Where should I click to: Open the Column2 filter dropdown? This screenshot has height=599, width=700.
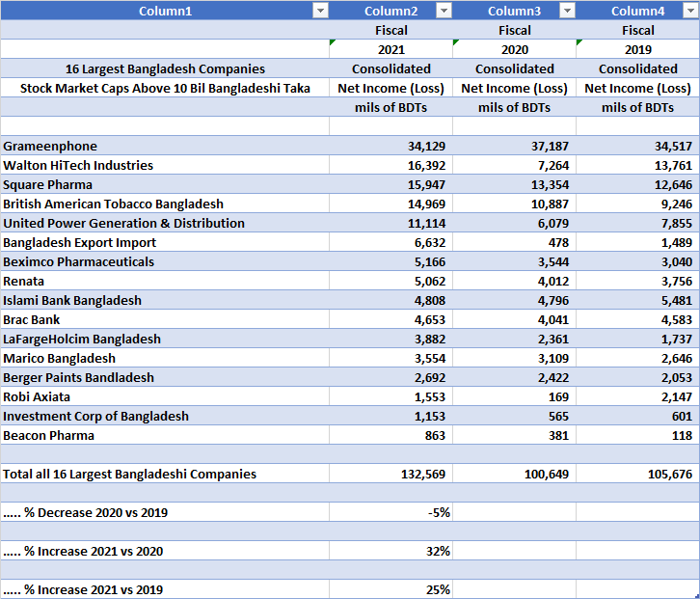click(x=444, y=11)
